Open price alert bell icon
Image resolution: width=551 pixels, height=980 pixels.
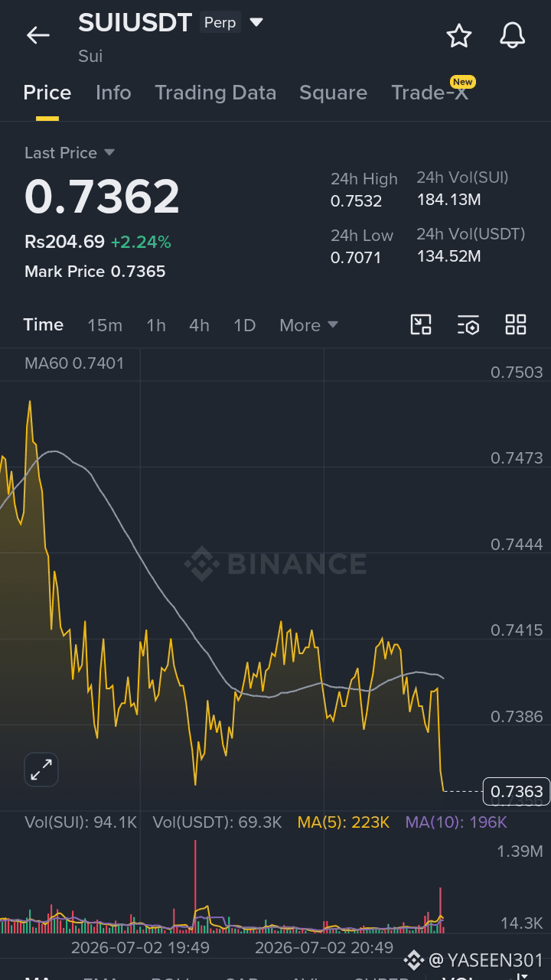coord(512,35)
